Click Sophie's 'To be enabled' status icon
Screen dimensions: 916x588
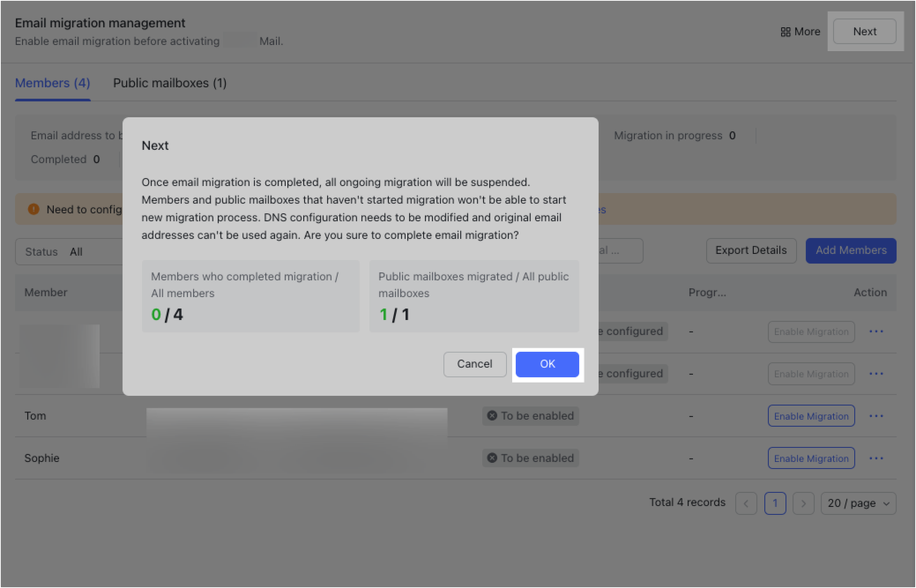[492, 458]
